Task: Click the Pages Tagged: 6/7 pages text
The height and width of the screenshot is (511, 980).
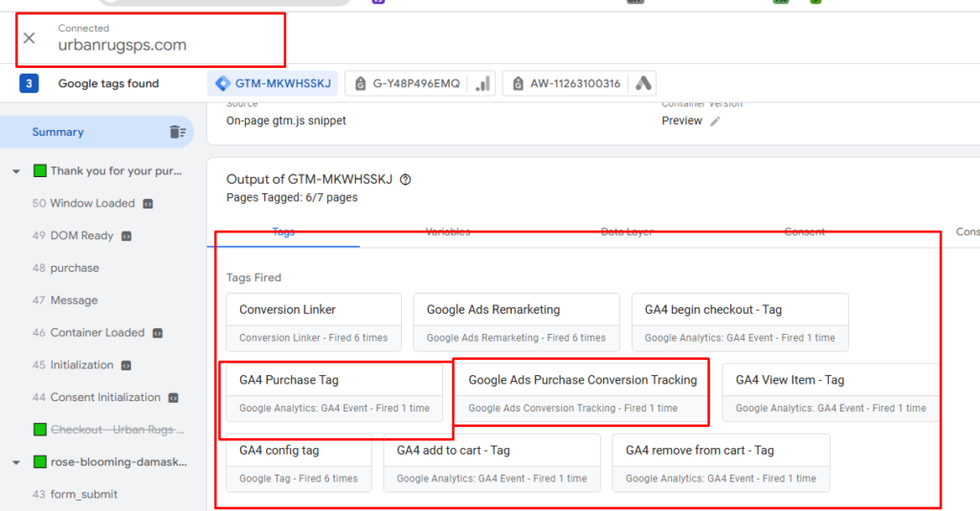Action: (x=292, y=197)
